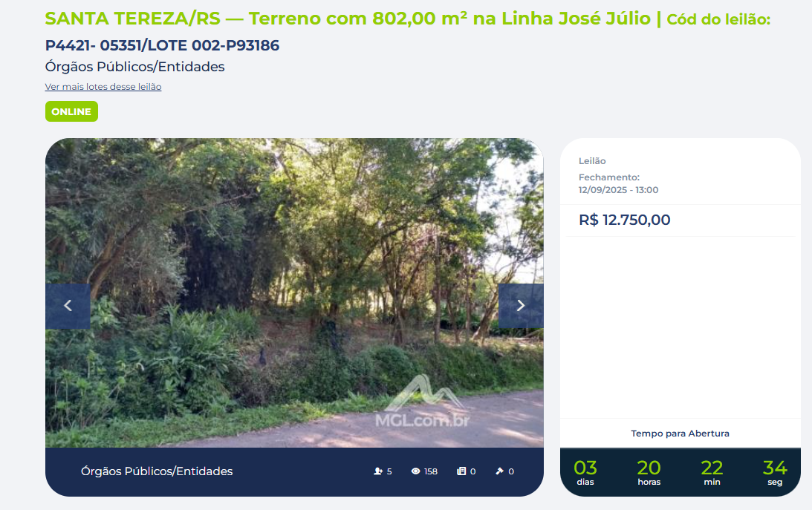Click the eye views icon showing 158
The height and width of the screenshot is (510, 812).
tap(415, 471)
